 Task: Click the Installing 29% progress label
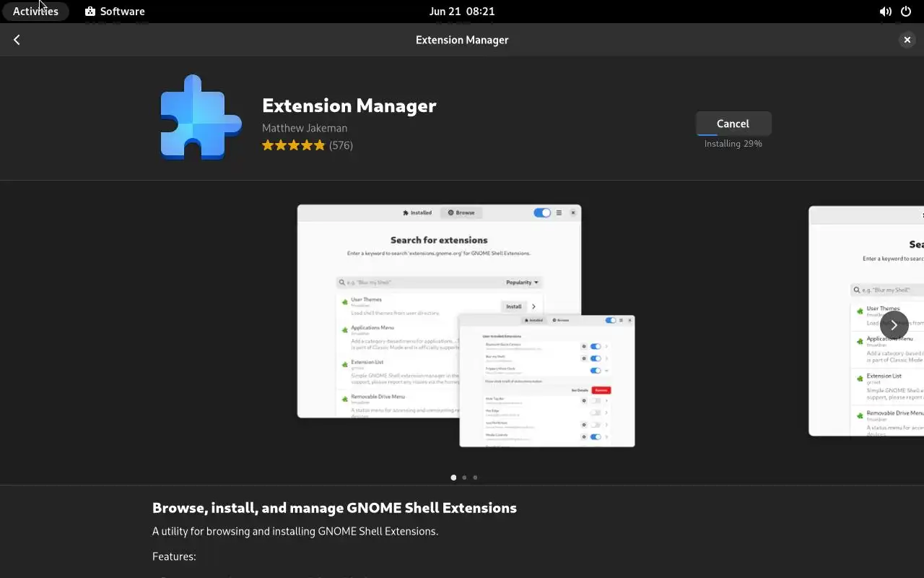[x=733, y=144]
